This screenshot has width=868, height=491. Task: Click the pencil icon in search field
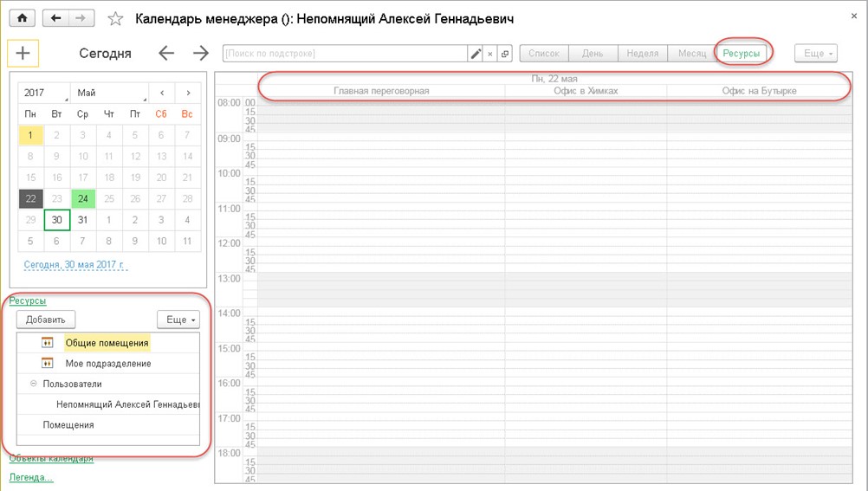pyautogui.click(x=475, y=54)
